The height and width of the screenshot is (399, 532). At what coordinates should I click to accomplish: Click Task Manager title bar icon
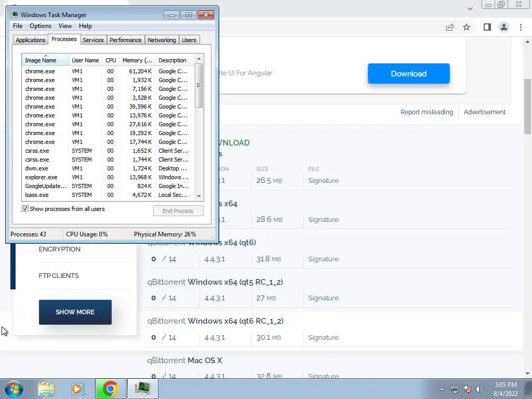tap(15, 15)
